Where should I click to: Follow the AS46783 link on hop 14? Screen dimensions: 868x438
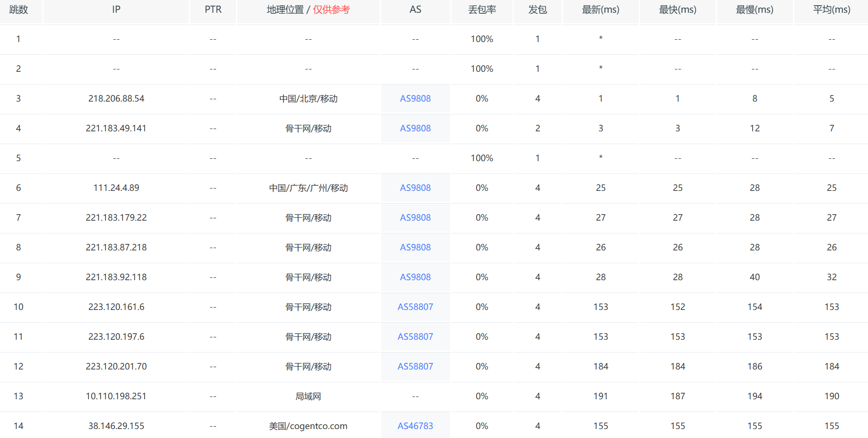(415, 425)
